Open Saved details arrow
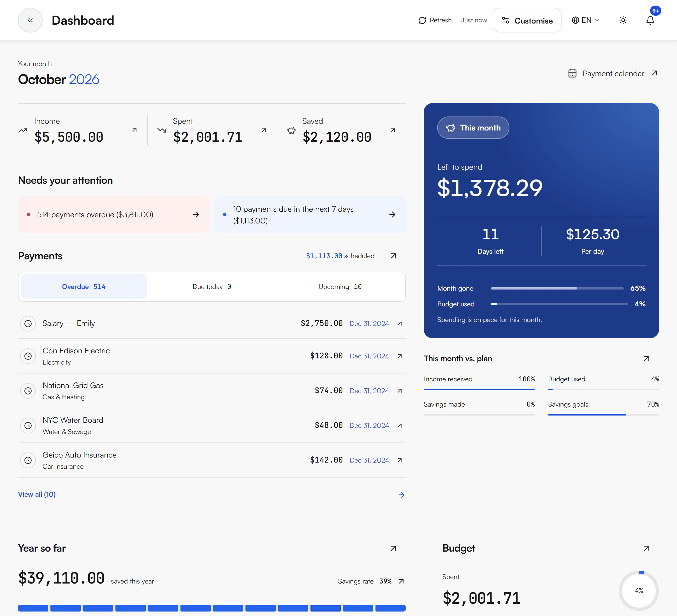Viewport: 677px width, 616px height. pos(393,130)
